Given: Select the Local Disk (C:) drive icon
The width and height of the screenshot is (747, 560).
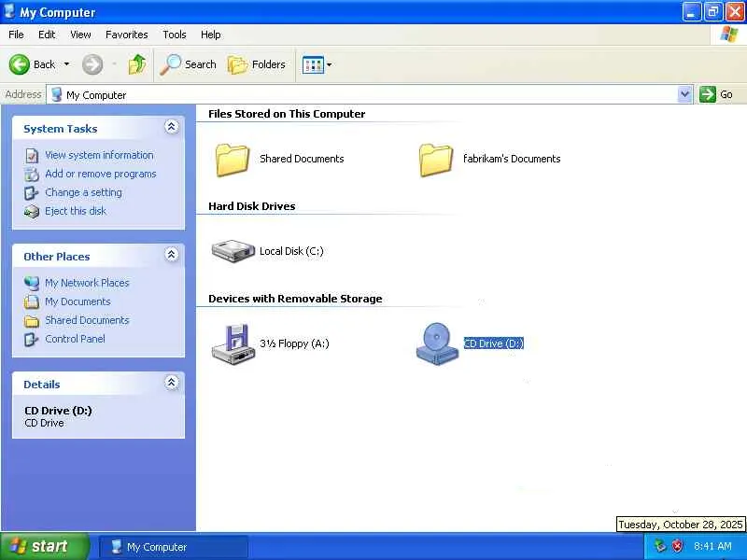Looking at the screenshot, I should 233,251.
